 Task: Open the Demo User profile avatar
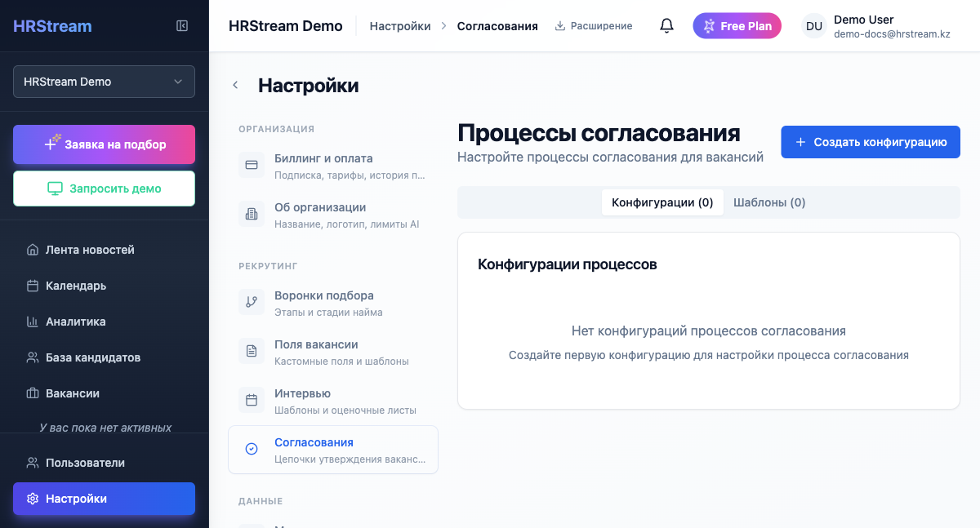click(813, 25)
